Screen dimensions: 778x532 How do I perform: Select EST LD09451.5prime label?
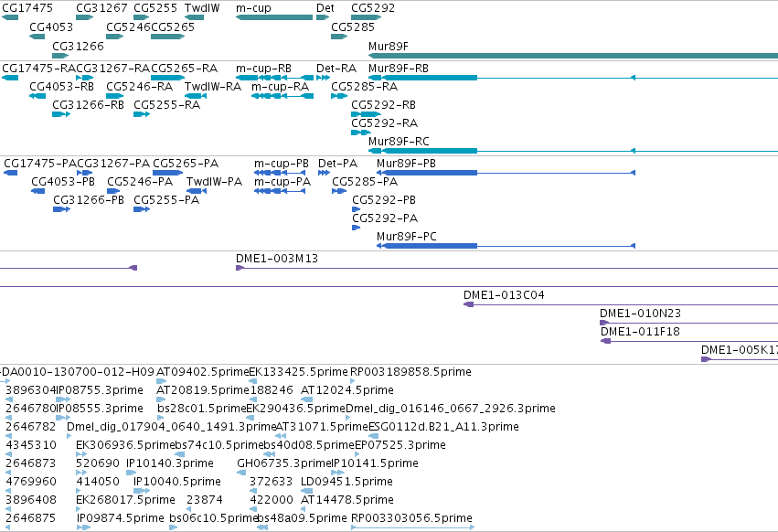click(x=346, y=482)
